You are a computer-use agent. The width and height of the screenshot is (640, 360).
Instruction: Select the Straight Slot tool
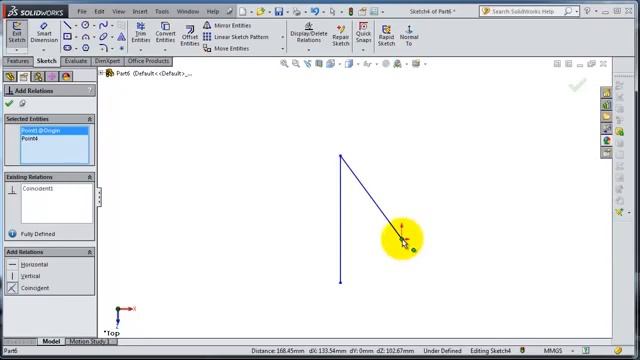click(67, 48)
